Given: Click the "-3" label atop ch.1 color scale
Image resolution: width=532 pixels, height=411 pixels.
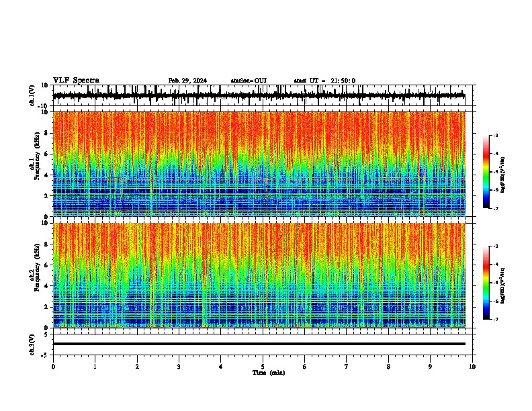Looking at the screenshot, I should pyautogui.click(x=496, y=135).
